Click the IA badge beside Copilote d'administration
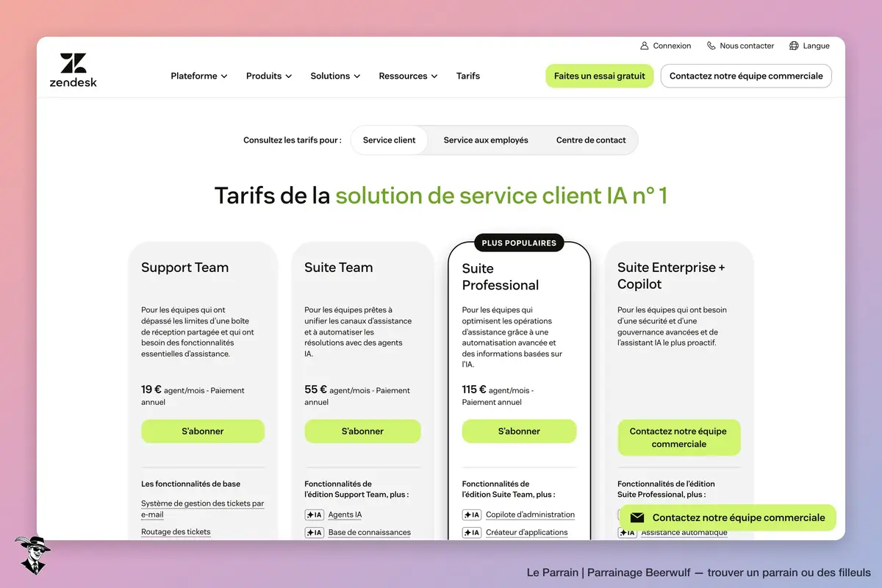The height and width of the screenshot is (588, 882). [472, 514]
